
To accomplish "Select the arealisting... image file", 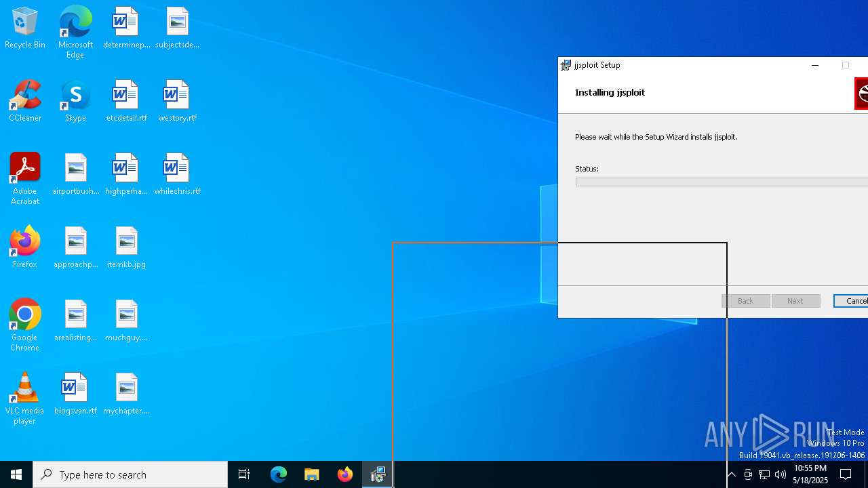I will click(x=75, y=321).
